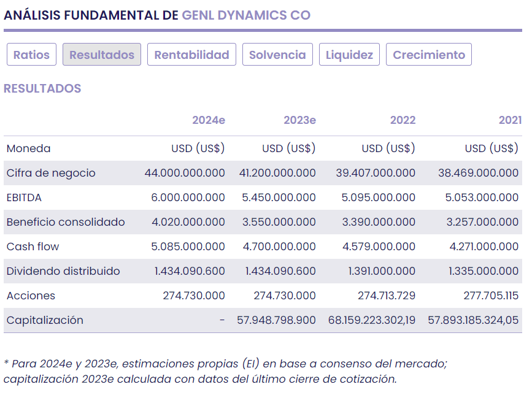Select the 2023e column header
Viewport: 532px width, 395px height.
point(299,120)
